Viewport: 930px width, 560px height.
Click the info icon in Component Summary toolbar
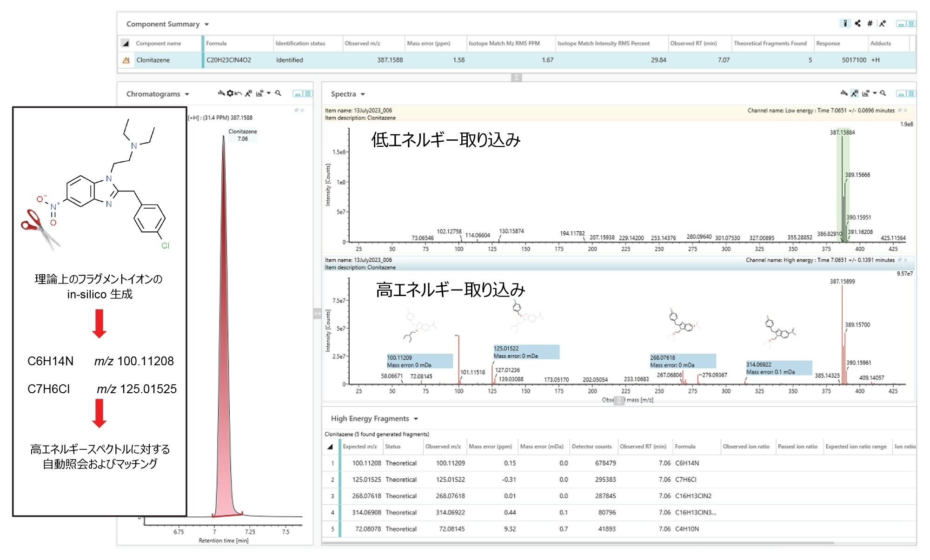[845, 23]
